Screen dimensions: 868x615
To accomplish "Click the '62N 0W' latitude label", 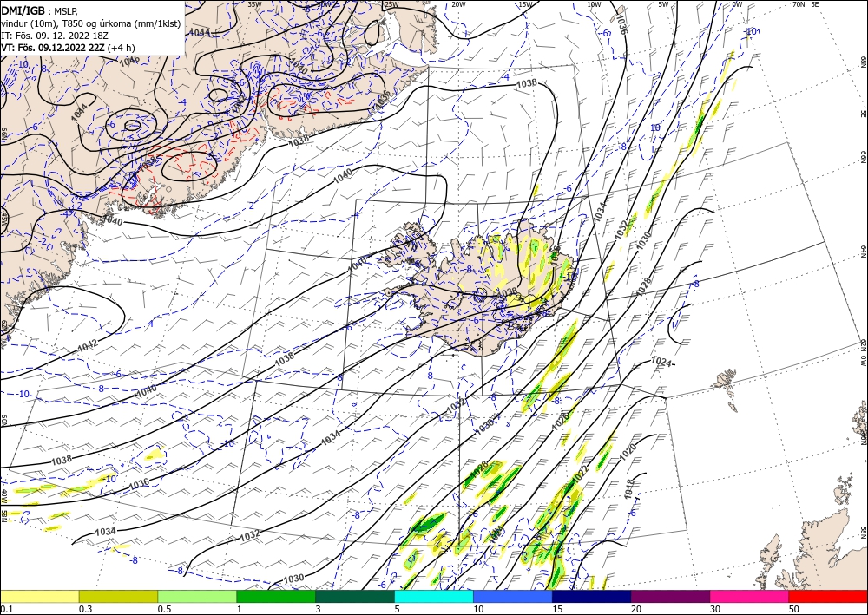I will point(863,354).
